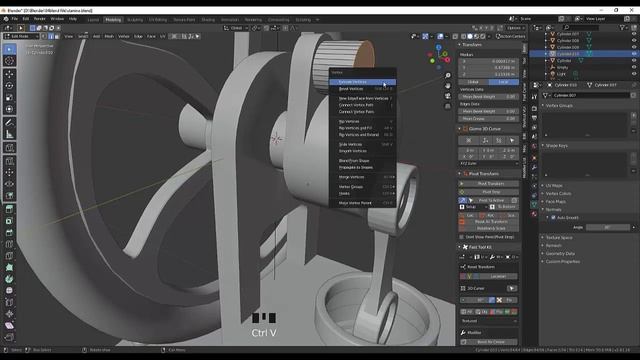Click the Location button under Reset Transform

click(x=498, y=276)
